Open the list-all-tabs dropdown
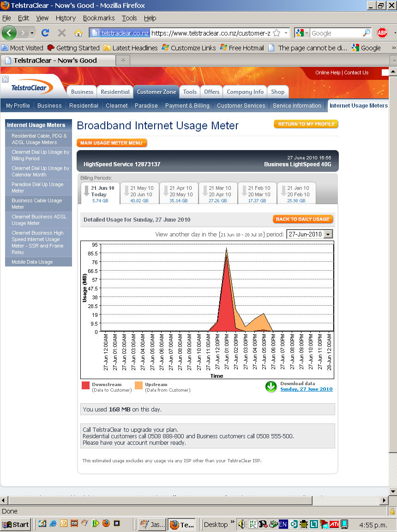 click(394, 60)
